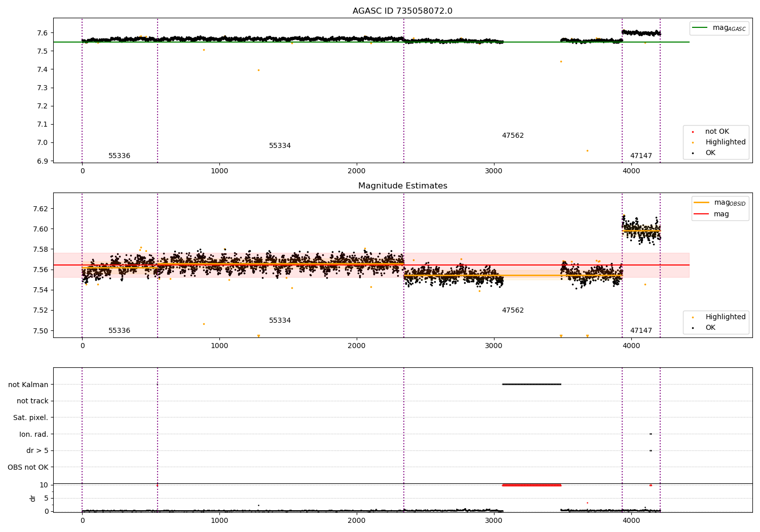Click the orange outlier point near 7.4 in top plot

click(258, 70)
